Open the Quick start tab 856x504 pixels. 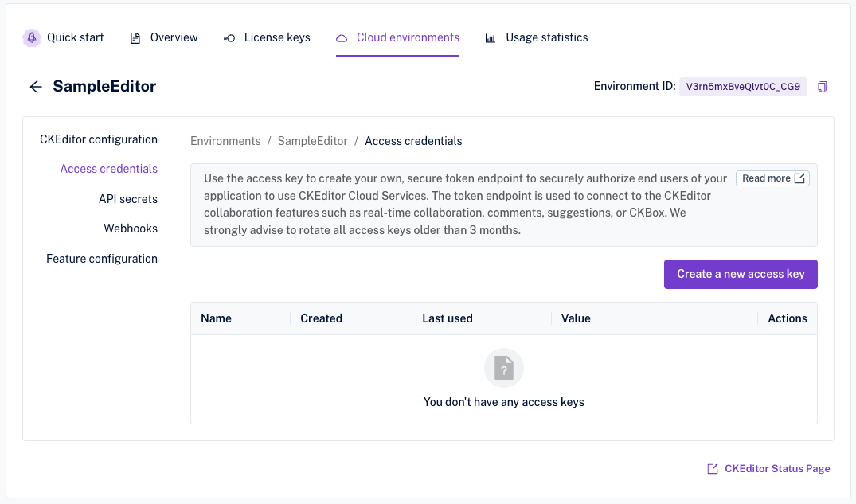point(64,37)
